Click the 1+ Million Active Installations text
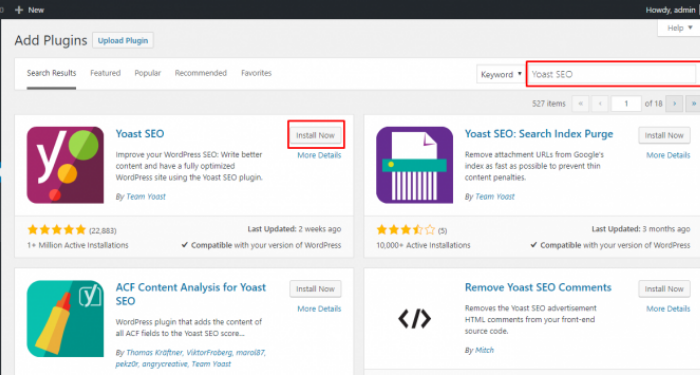 click(78, 245)
